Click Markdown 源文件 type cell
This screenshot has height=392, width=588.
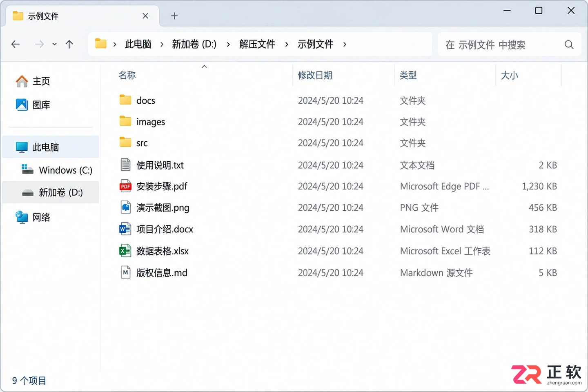(x=436, y=273)
